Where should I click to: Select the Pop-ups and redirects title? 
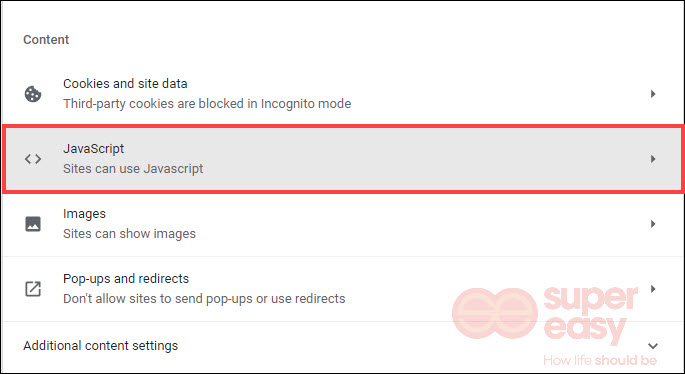(126, 279)
